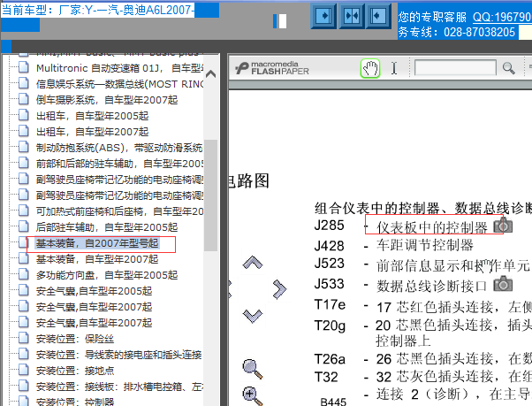Click document icon beside 安装位置：接地点
The height and width of the screenshot is (406, 532).
tap(23, 370)
